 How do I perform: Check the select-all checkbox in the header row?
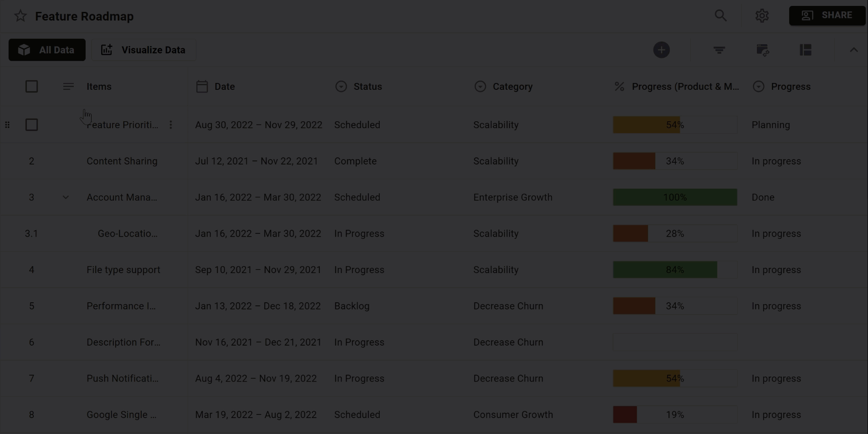(31, 86)
